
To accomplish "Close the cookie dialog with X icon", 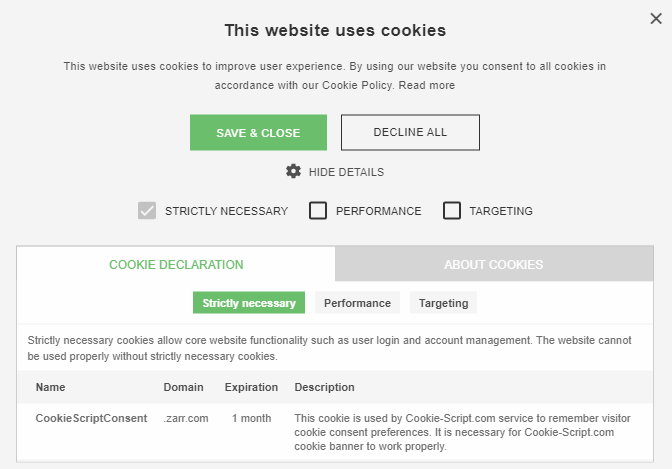I will [656, 18].
